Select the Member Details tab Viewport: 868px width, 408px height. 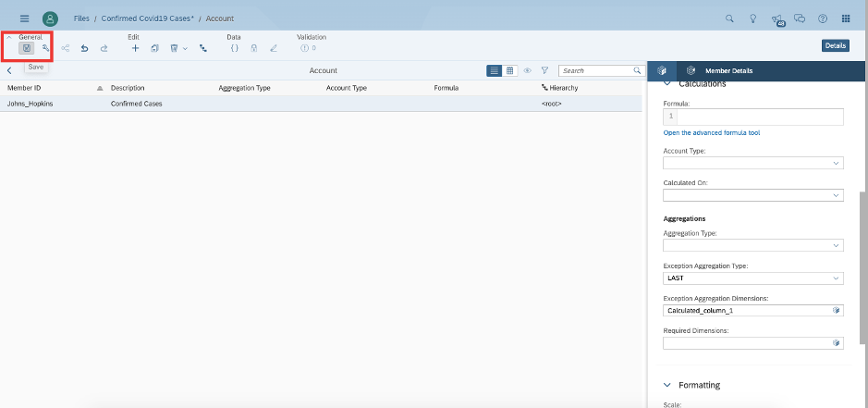pos(721,70)
